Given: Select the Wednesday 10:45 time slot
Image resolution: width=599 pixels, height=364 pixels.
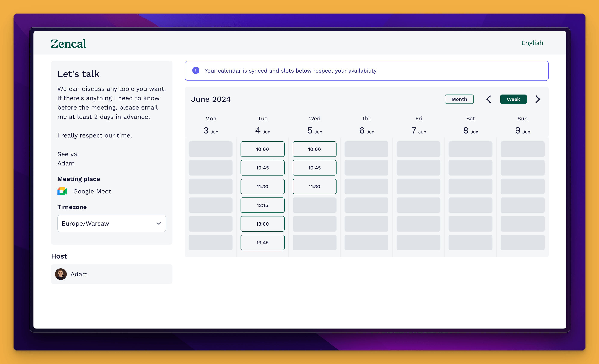Looking at the screenshot, I should point(314,168).
